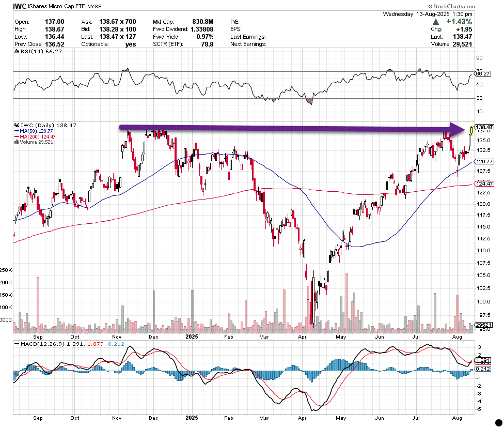Click the Mkt Cap value 830.8M

[203, 22]
